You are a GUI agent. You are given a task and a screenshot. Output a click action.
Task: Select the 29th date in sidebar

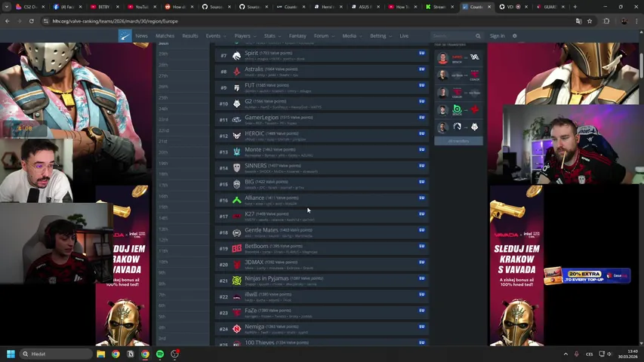click(163, 54)
